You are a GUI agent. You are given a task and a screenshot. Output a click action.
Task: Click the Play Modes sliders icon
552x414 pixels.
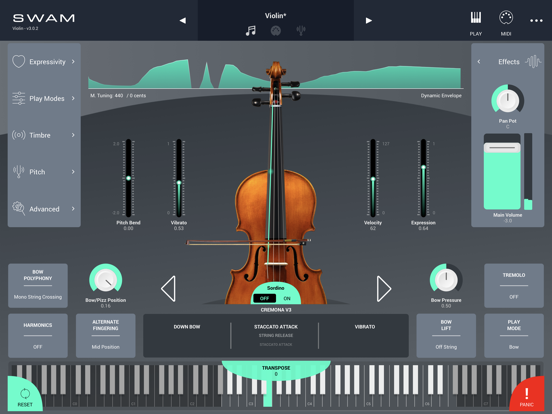19,98
